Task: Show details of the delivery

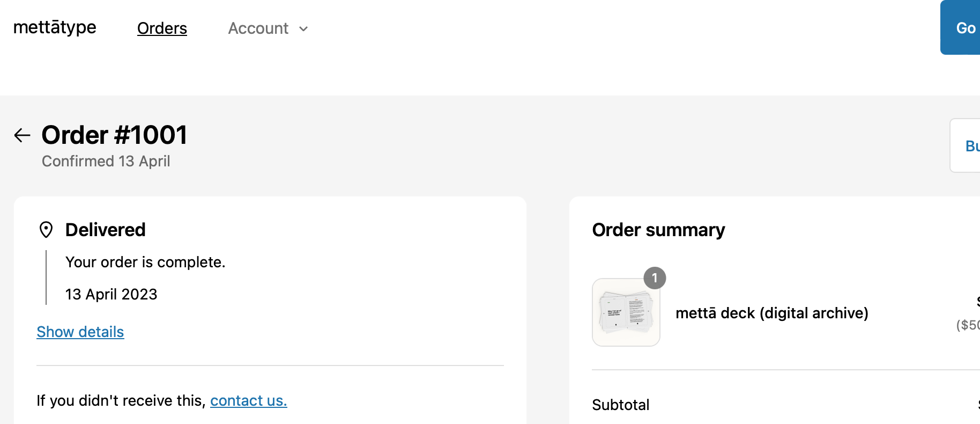Action: 80,332
